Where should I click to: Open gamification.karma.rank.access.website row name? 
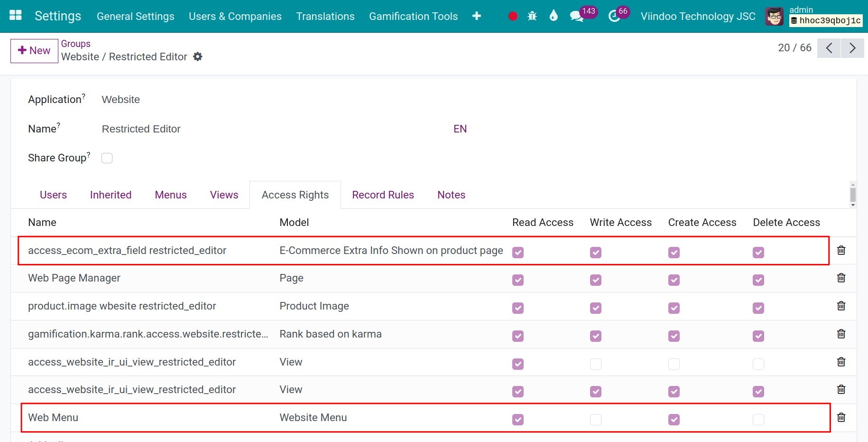point(148,334)
